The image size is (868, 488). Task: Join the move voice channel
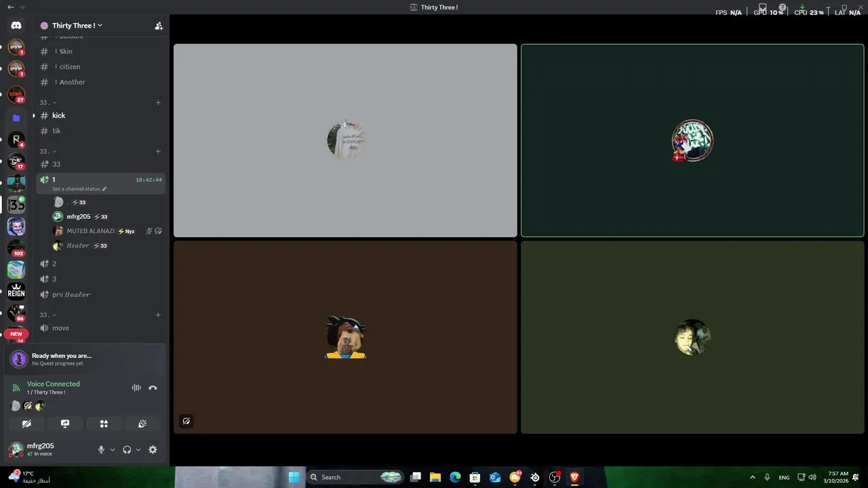tap(100, 328)
